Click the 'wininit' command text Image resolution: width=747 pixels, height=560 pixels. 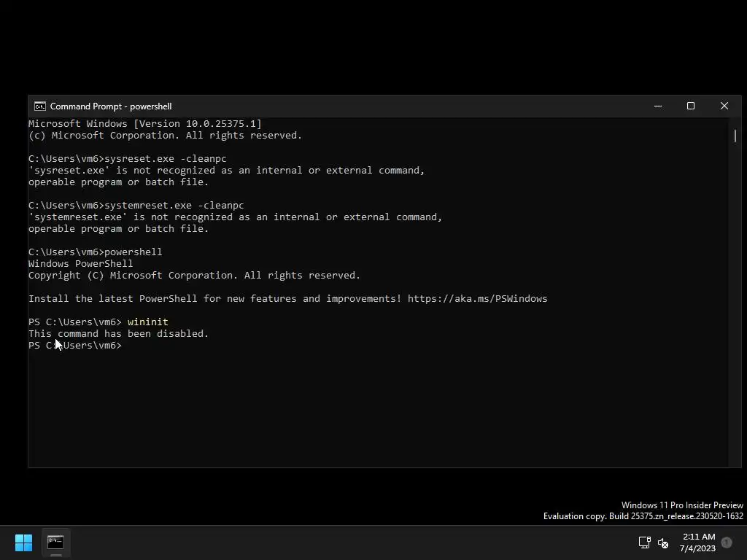pyautogui.click(x=147, y=322)
